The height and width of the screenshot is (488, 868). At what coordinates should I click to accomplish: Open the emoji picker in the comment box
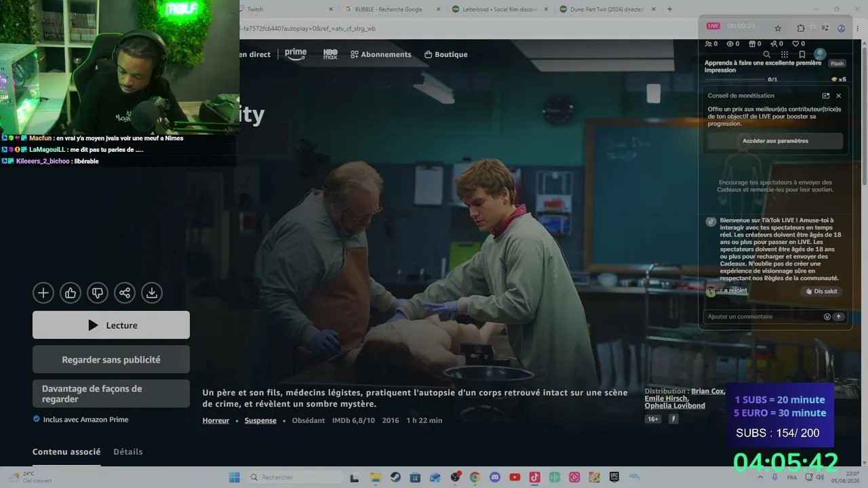pyautogui.click(x=827, y=317)
